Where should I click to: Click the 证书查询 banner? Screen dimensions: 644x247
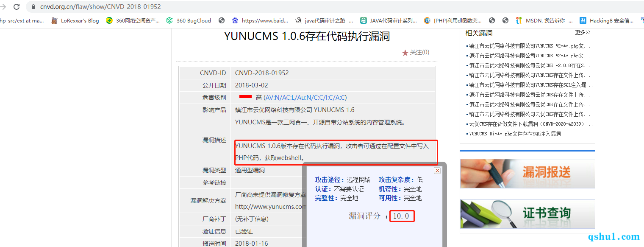[x=527, y=214]
